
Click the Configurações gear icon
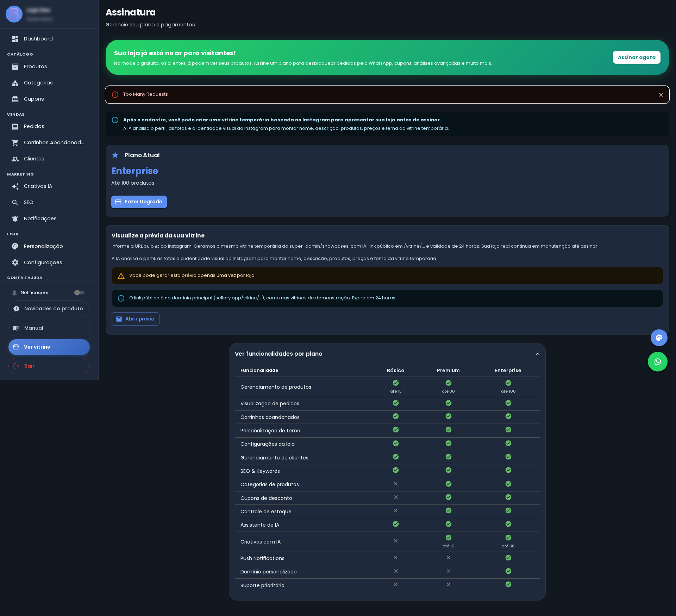pos(15,263)
